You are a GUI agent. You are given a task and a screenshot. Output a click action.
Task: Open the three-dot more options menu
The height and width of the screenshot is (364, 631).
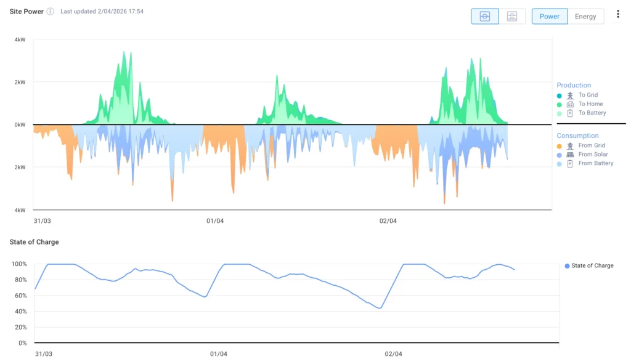[618, 14]
